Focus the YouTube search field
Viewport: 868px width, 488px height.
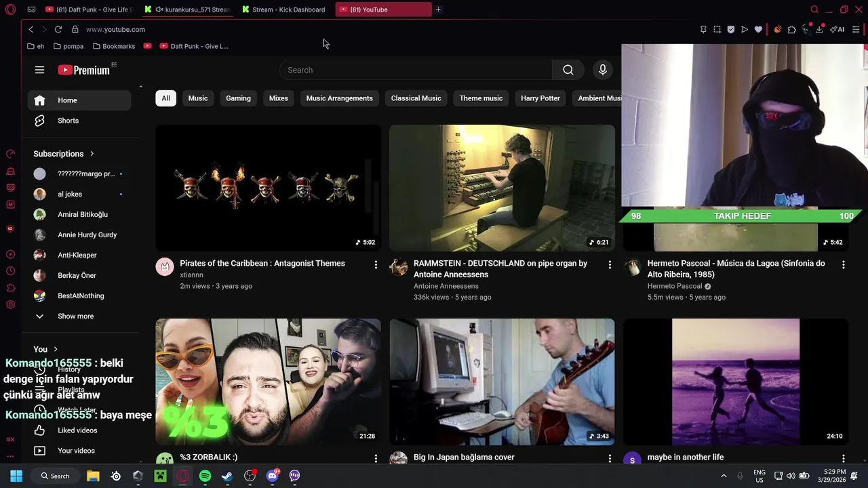[416, 70]
